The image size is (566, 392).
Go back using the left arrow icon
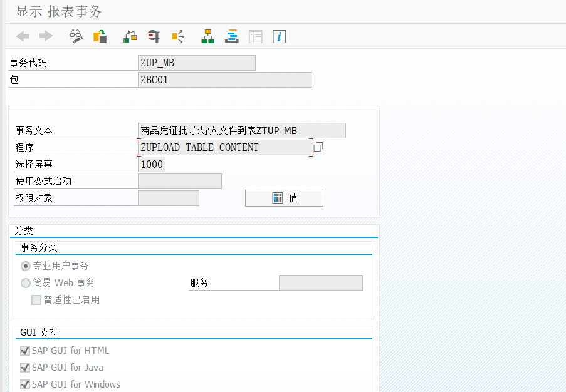(23, 36)
